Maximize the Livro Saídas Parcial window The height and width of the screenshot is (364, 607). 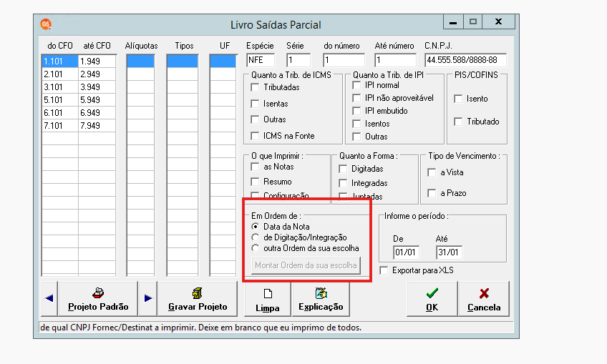click(x=472, y=22)
